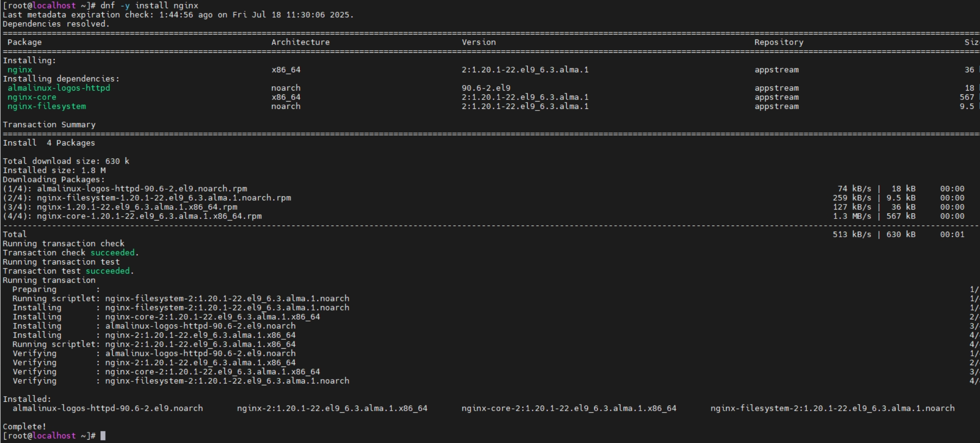Click 'Installing : almalinux-logos-httpd' line
The image size is (980, 443).
coord(154,326)
